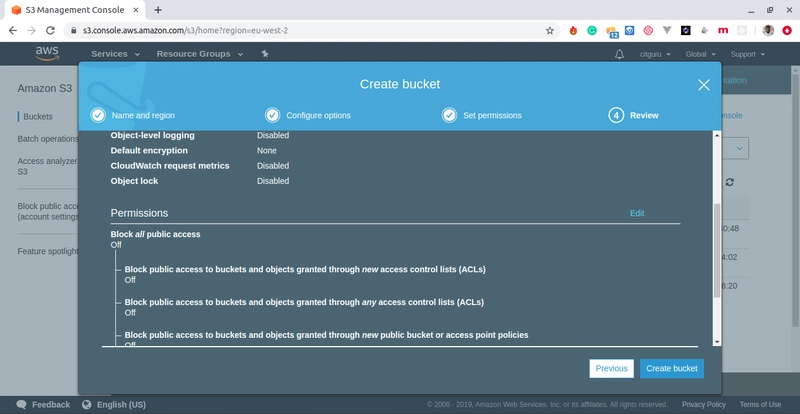Click the 'Object lock' row label
This screenshot has height=414, width=800.
click(x=134, y=181)
